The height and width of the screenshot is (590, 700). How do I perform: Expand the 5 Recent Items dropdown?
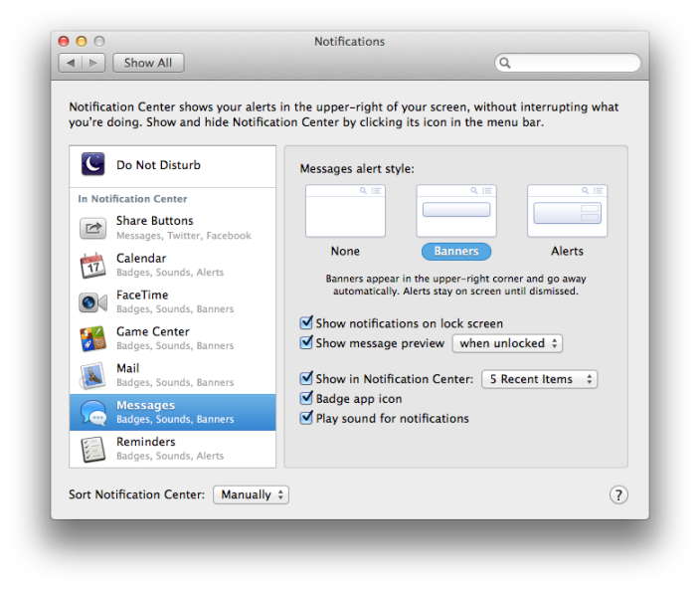pos(539,379)
